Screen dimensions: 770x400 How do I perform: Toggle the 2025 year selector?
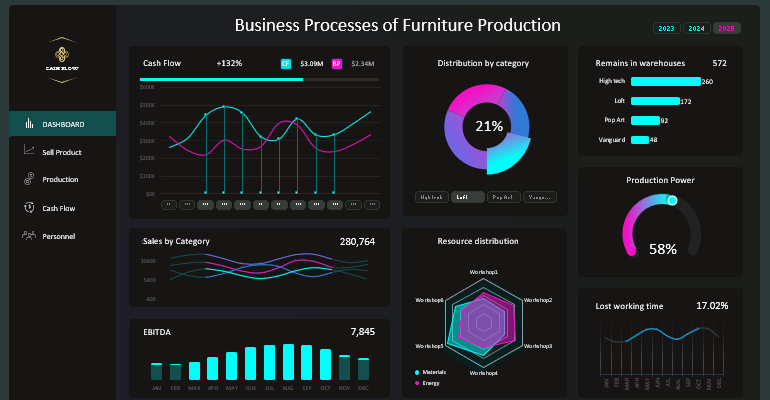(728, 28)
